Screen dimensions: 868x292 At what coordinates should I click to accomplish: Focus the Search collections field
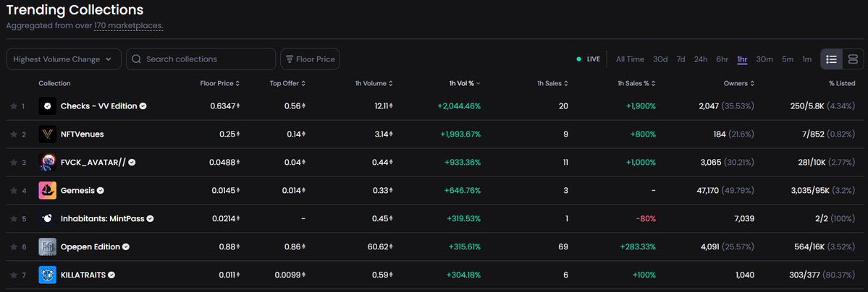click(201, 59)
